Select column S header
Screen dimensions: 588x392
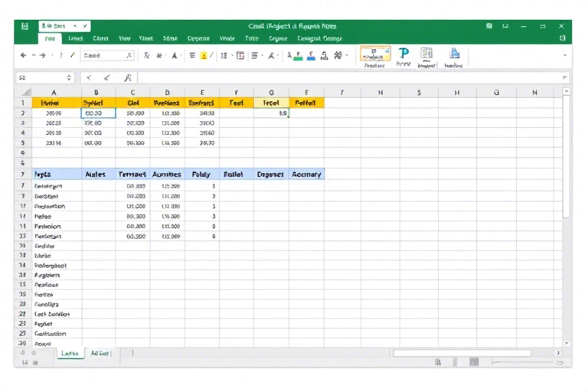(x=419, y=93)
